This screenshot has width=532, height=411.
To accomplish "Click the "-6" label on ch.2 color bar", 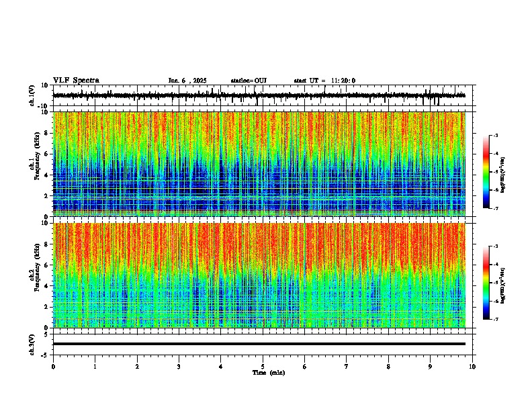I will coord(495,301).
